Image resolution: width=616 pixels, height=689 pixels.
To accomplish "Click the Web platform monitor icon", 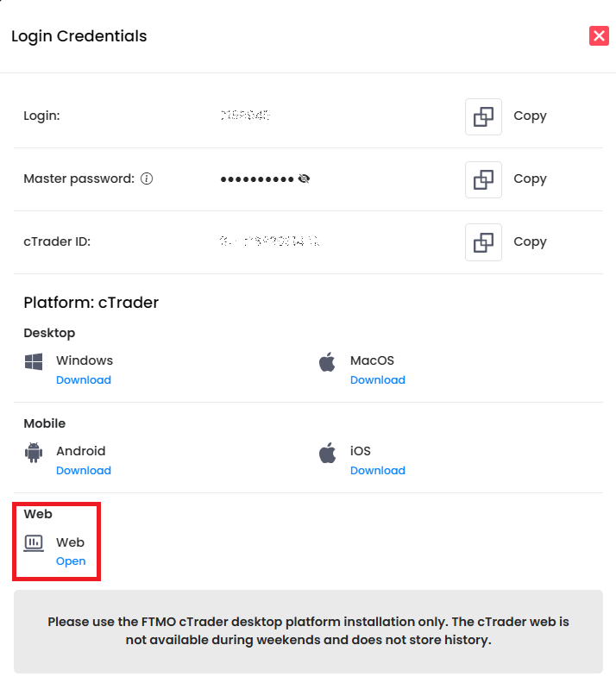I will [x=34, y=543].
